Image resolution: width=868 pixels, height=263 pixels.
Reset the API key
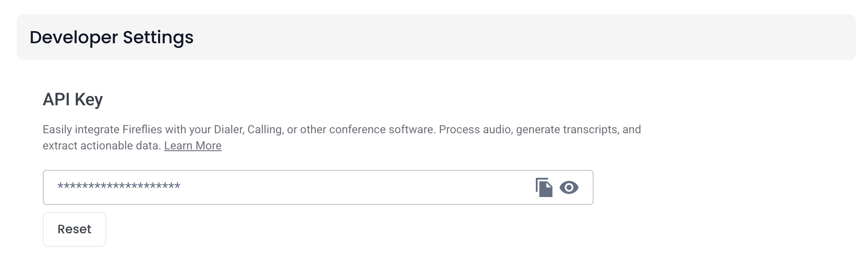[x=74, y=229]
